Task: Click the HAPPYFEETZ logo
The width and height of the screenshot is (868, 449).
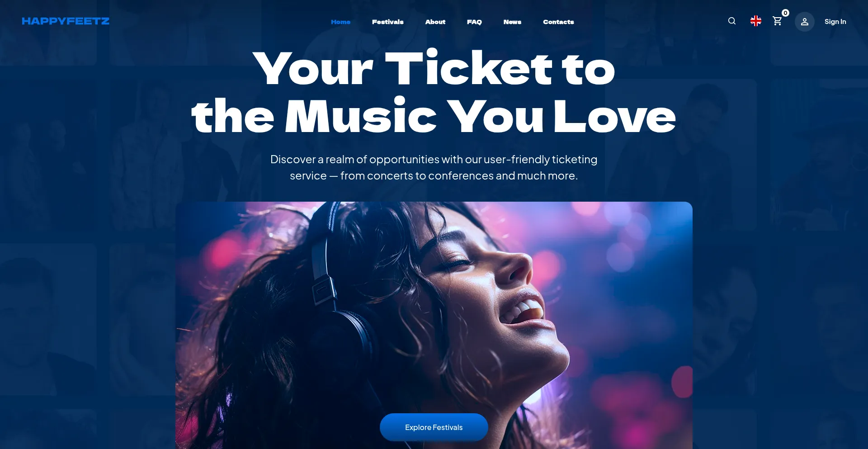Action: (66, 21)
